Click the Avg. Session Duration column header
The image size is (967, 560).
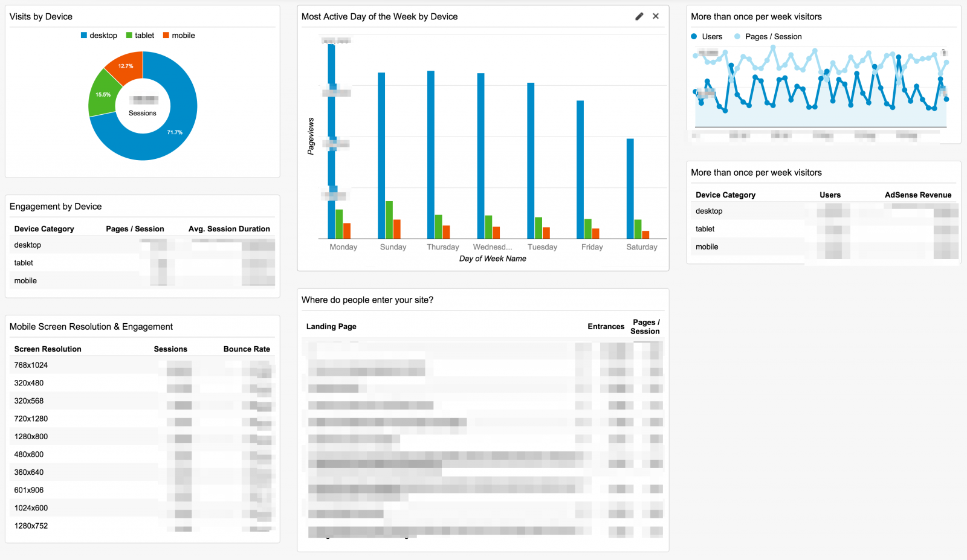229,229
